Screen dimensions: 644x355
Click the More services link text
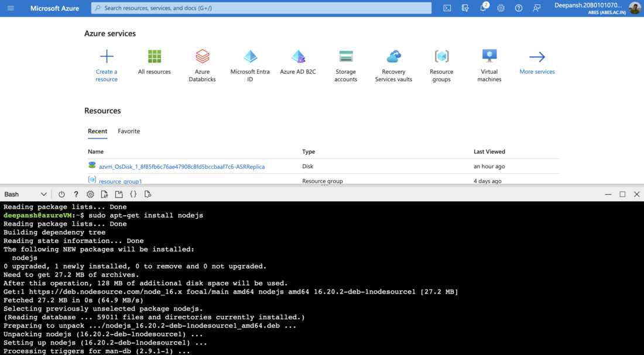(537, 71)
